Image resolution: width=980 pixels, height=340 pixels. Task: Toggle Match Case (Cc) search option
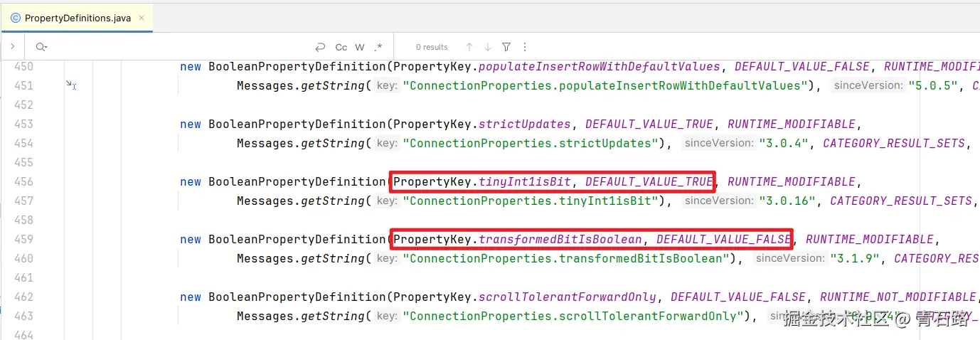[341, 47]
